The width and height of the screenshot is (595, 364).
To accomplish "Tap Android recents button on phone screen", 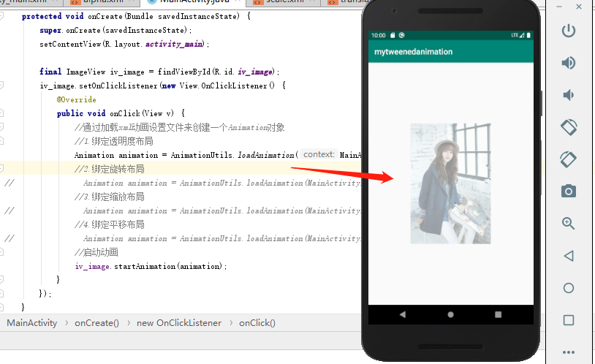I will pos(499,314).
